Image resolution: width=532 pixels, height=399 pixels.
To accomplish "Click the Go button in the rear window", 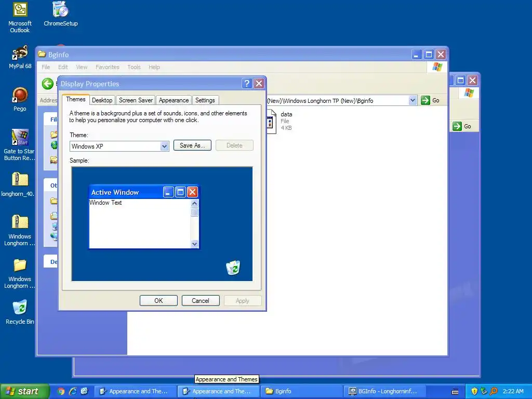I will 462,126.
